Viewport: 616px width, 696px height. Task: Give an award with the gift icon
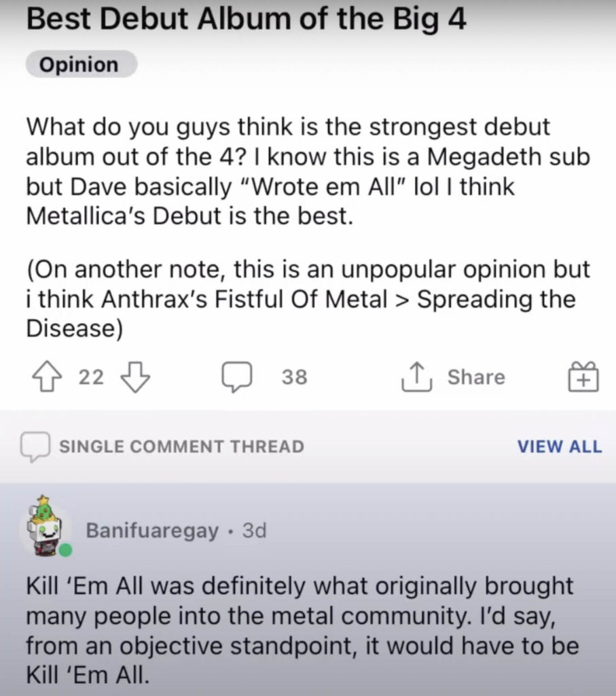click(x=583, y=377)
